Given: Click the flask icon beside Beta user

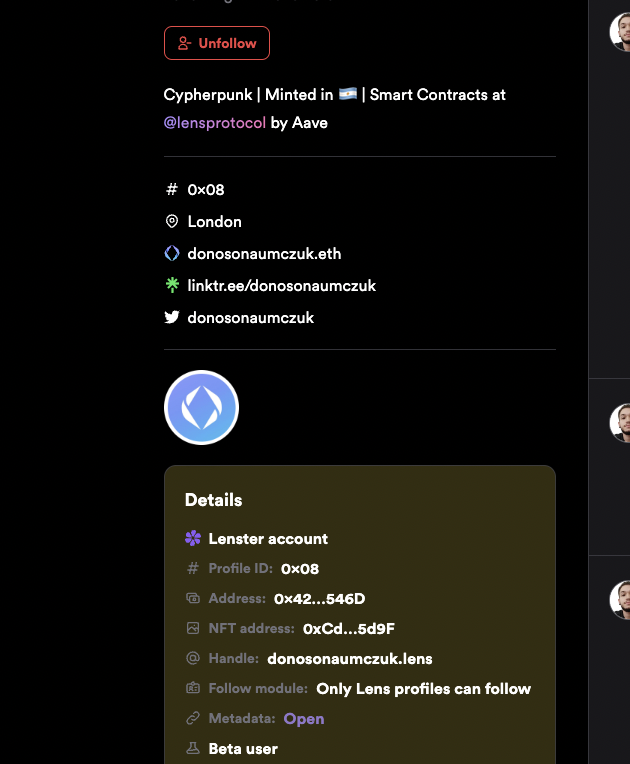Looking at the screenshot, I should point(193,748).
